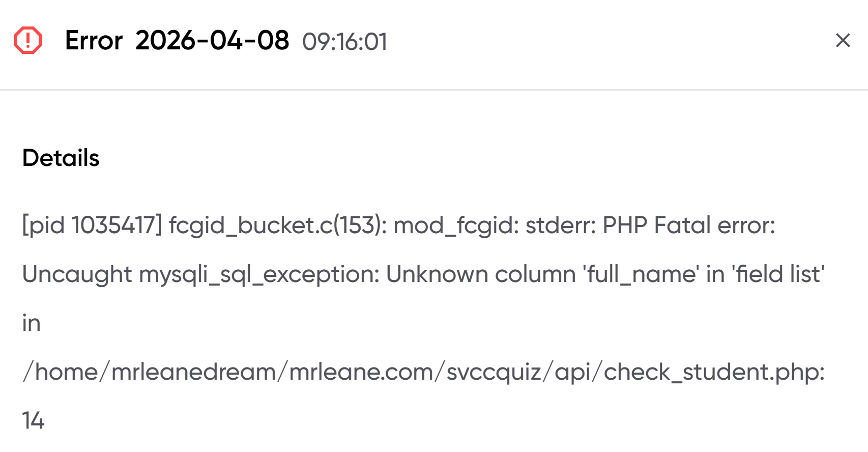Screen dimensions: 868x452
Task: Click the "[pid 1035417]" text
Action: 92,225
